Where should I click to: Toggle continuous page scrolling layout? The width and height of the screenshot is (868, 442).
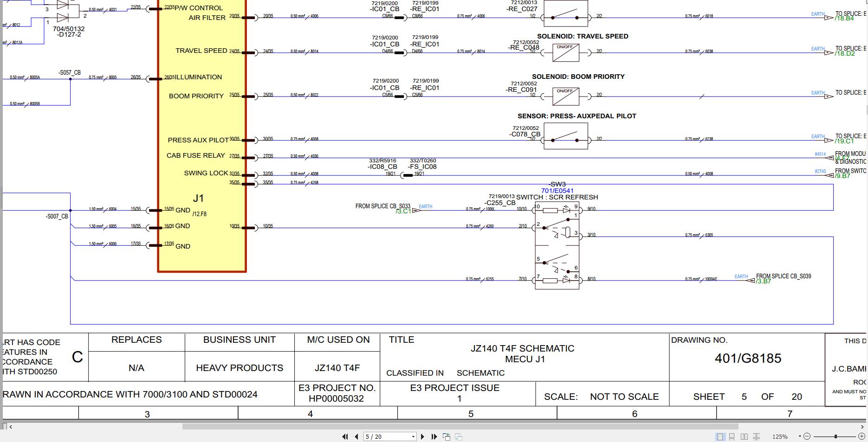(732, 436)
